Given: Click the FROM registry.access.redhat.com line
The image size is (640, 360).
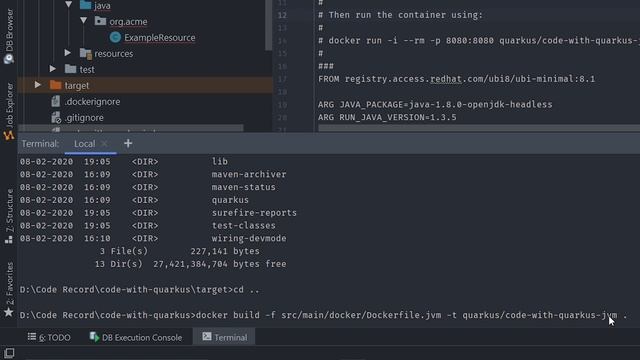Looking at the screenshot, I should pos(456,79).
